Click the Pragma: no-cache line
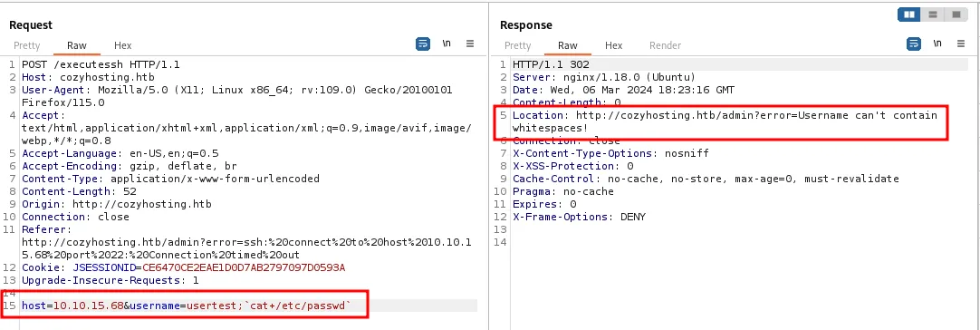This screenshot has width=980, height=330. (563, 191)
